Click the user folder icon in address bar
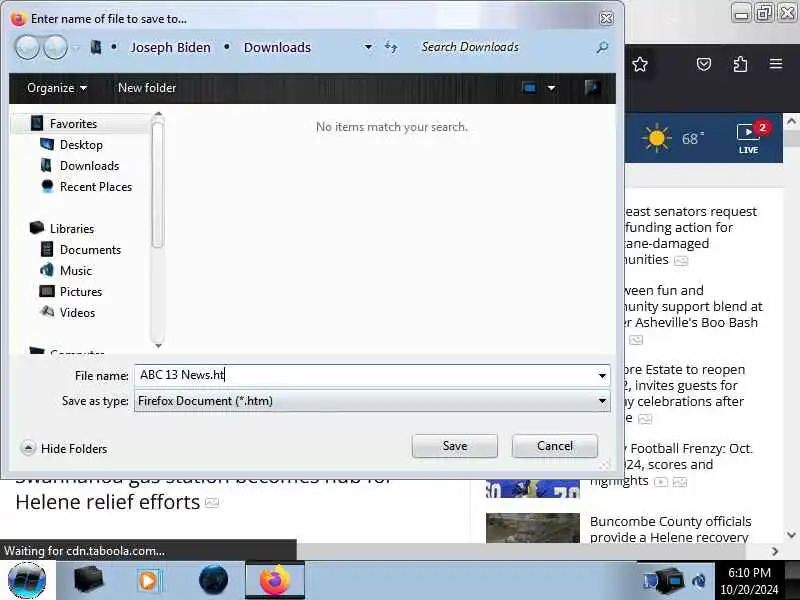Screen dimensions: 800x600 pyautogui.click(x=96, y=47)
